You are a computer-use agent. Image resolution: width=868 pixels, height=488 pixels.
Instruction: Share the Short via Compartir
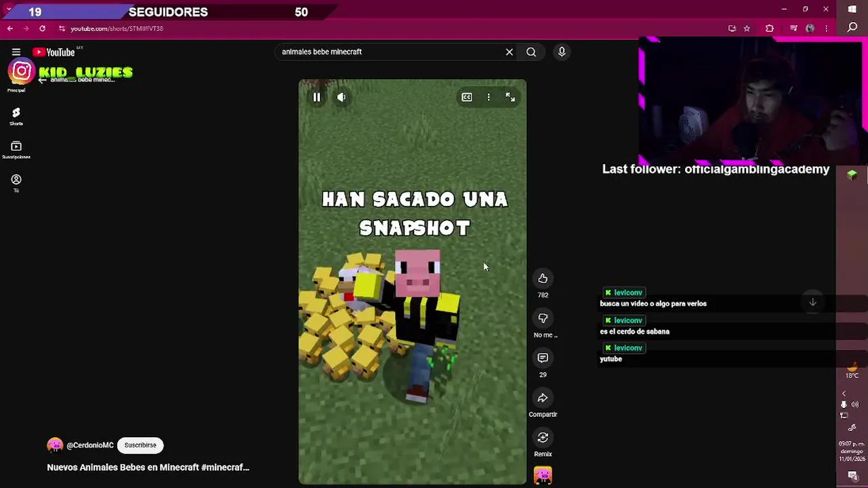[543, 398]
